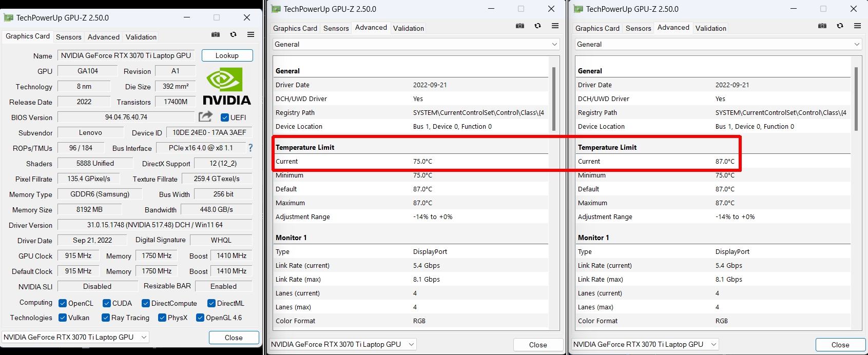This screenshot has width=868, height=355.
Task: Click the BIOS Version field 94.04.76.40.74
Action: [x=126, y=117]
